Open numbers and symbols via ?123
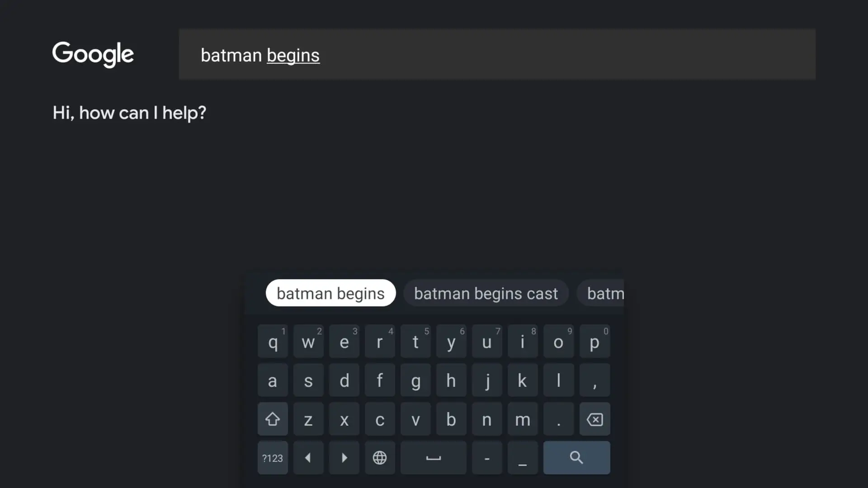The image size is (868, 488). click(273, 458)
